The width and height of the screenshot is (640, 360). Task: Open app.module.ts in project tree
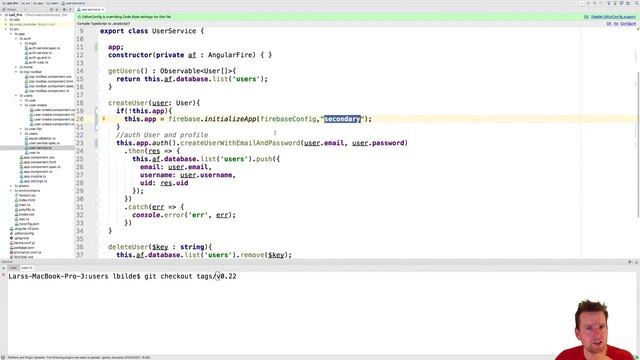pos(34,176)
